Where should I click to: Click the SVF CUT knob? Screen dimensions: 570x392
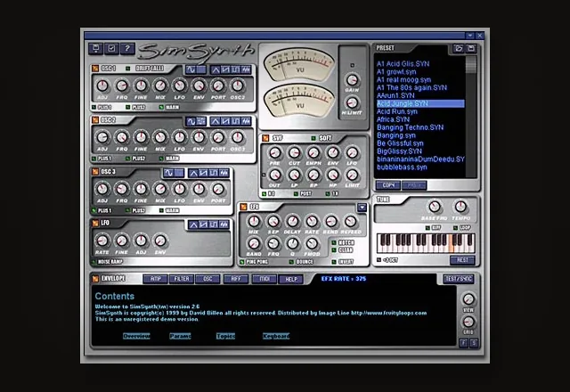[x=294, y=152]
